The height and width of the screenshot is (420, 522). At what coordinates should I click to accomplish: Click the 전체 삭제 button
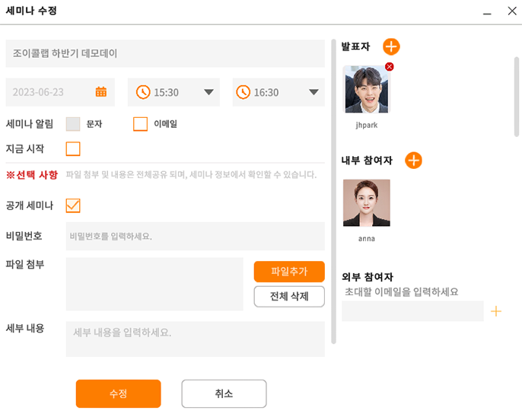pyautogui.click(x=289, y=296)
